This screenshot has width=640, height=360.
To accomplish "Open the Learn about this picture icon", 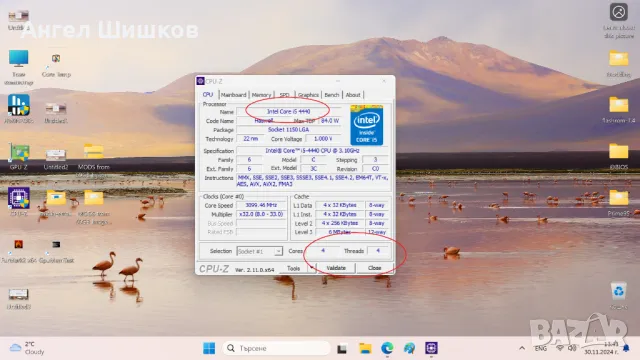I will pyautogui.click(x=619, y=20).
